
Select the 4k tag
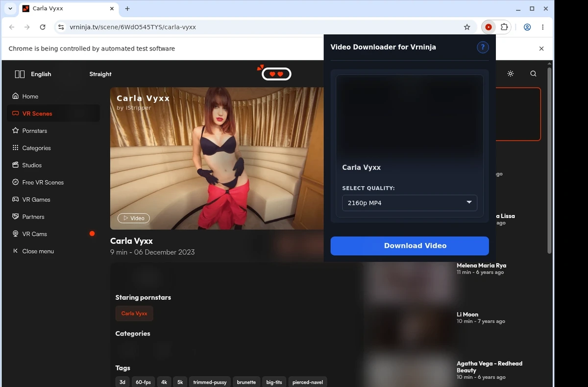[x=164, y=382]
